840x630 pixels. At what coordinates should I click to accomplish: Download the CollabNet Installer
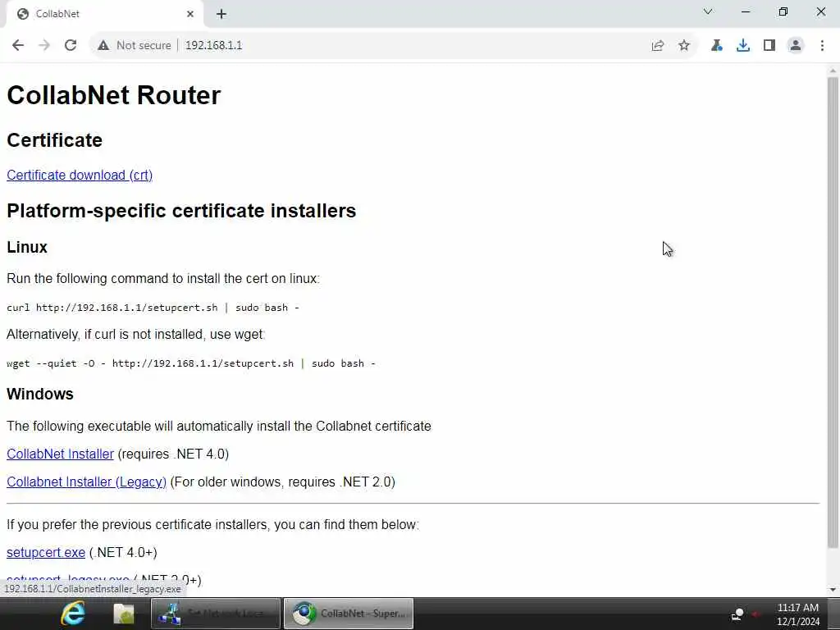(60, 454)
